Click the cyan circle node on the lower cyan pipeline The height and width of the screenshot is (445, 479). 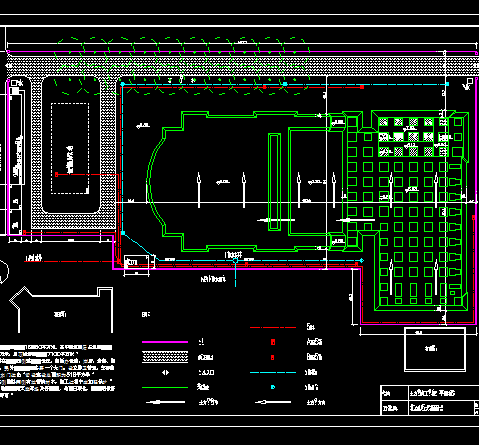pyautogui.click(x=235, y=261)
